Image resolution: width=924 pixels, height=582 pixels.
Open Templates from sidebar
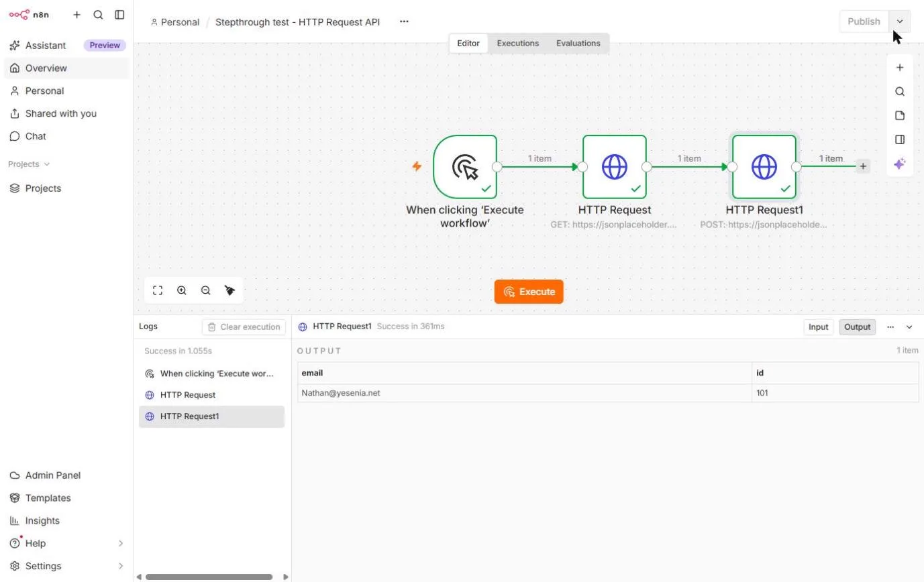(x=66, y=498)
